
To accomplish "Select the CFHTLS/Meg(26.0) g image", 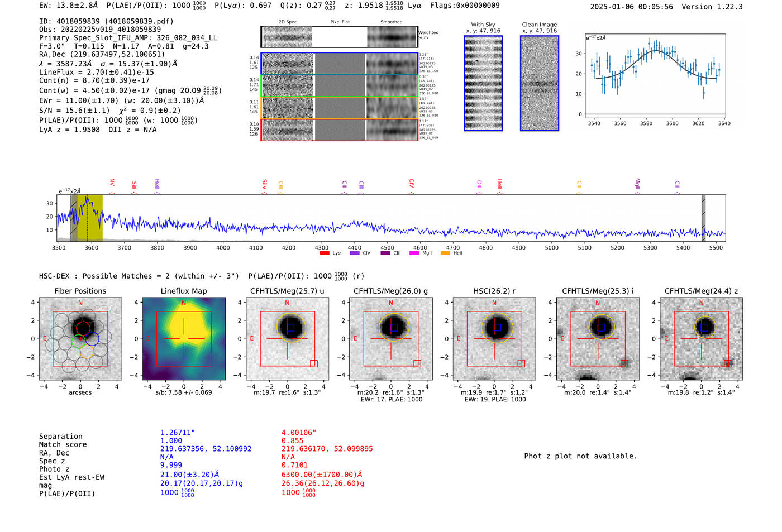I will click(x=390, y=339).
